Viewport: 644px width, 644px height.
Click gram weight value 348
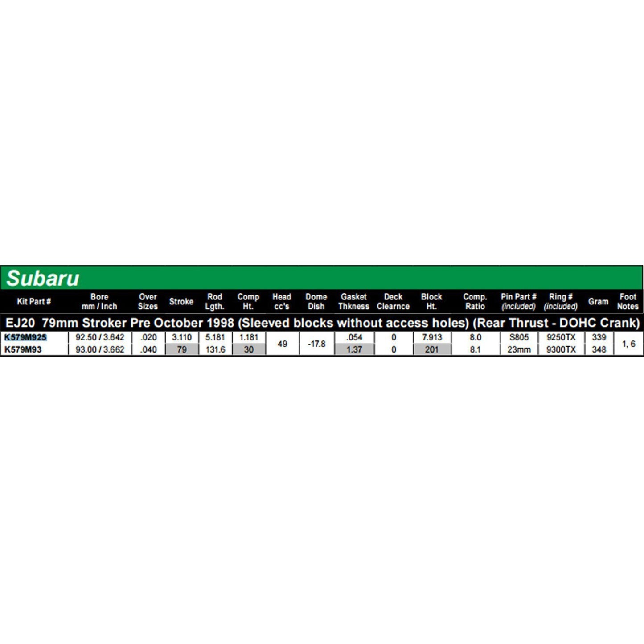[599, 350]
